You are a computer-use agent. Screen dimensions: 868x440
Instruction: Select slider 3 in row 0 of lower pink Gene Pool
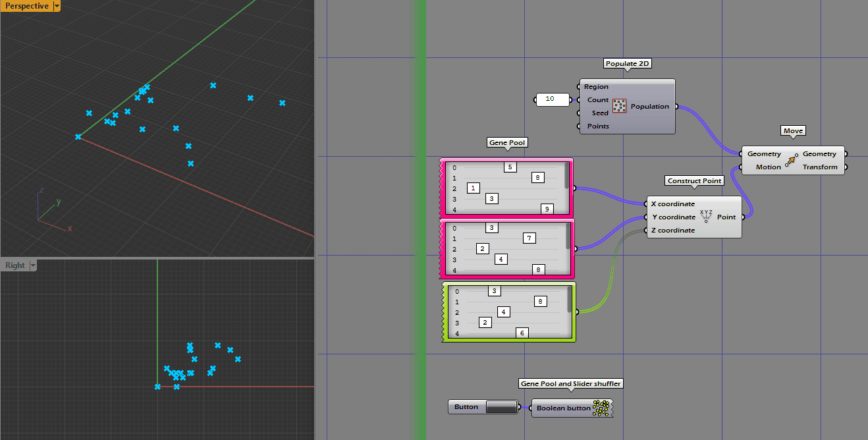[x=491, y=228]
